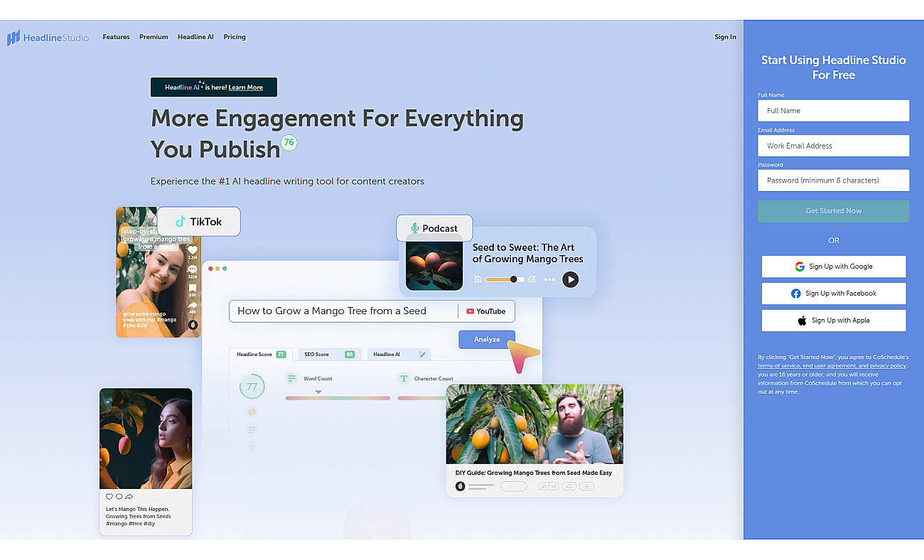Switch to the Headline Score tab
Screen dimensions: 924x560
click(x=261, y=354)
